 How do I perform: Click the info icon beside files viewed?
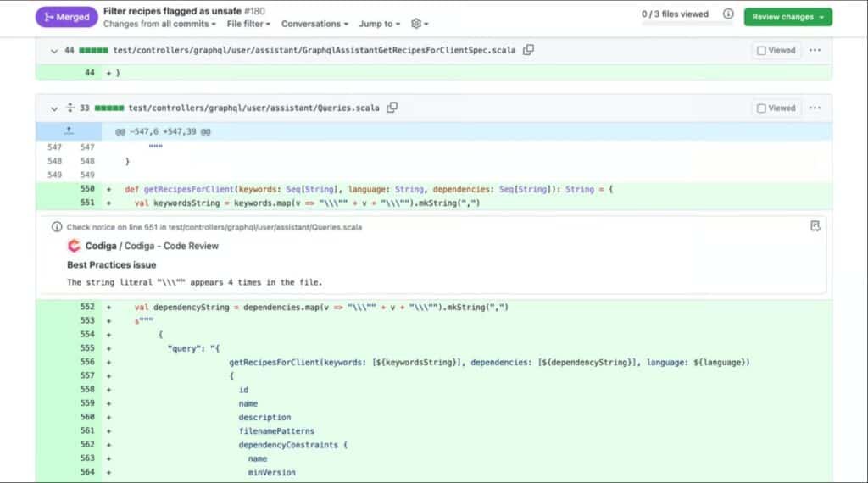[x=727, y=14]
